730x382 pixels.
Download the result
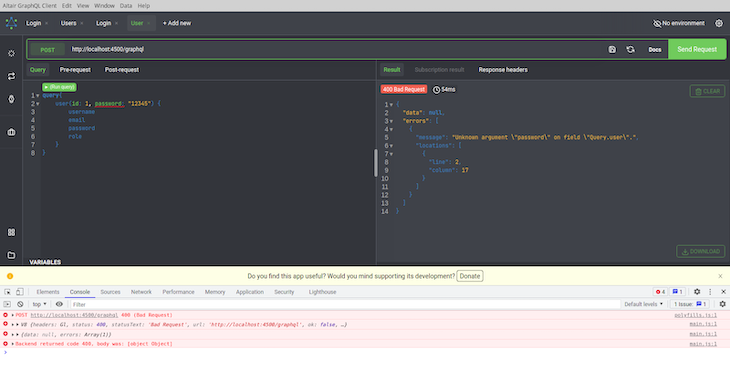point(701,251)
